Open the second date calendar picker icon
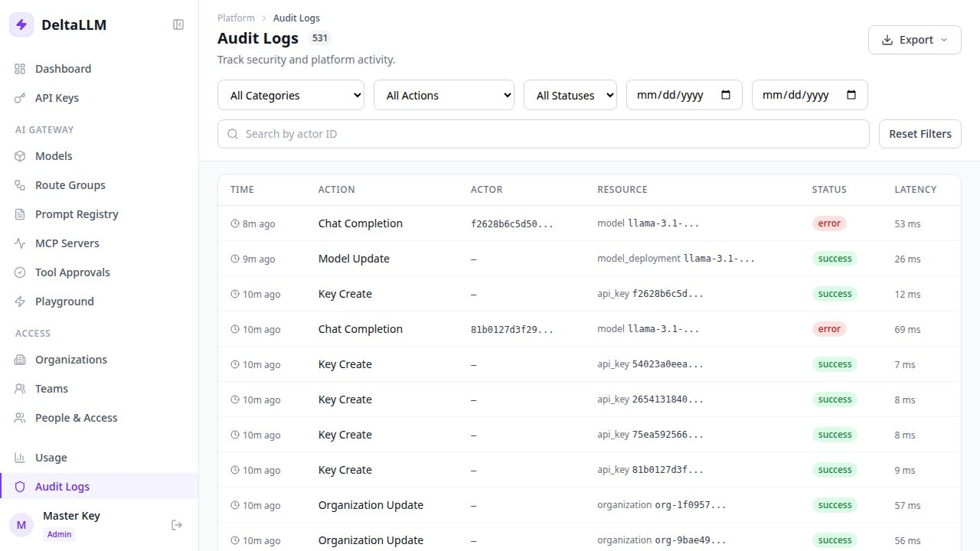The height and width of the screenshot is (551, 980). [x=851, y=95]
